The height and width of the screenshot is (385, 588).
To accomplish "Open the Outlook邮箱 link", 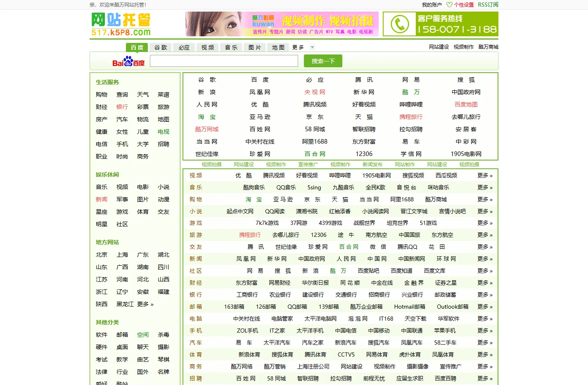I will tap(453, 307).
